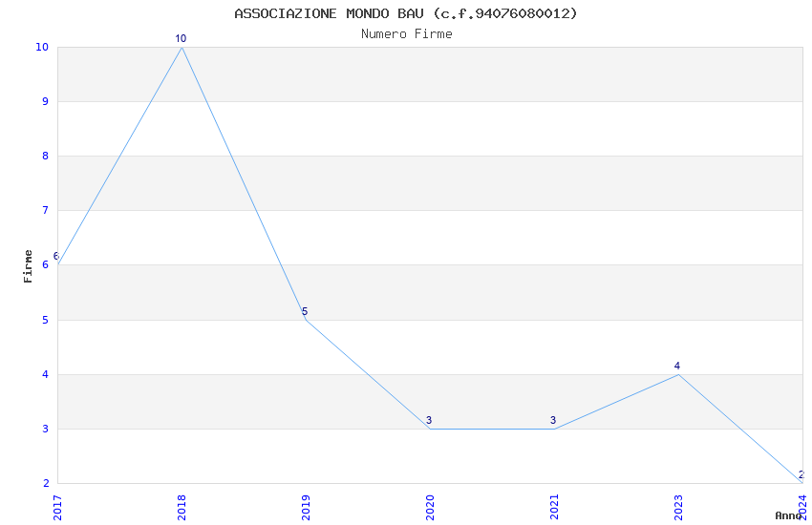The image size is (812, 525).
Task: Click the data label 6 at 2017 point
Action: (56, 256)
